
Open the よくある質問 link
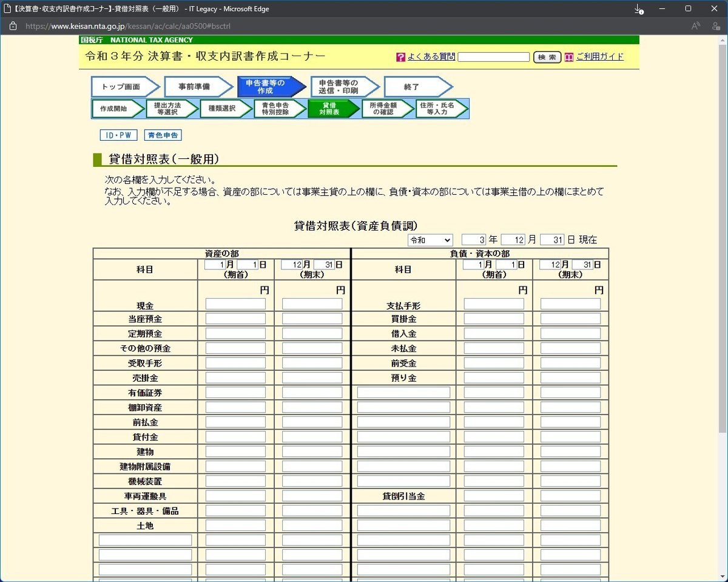431,57
